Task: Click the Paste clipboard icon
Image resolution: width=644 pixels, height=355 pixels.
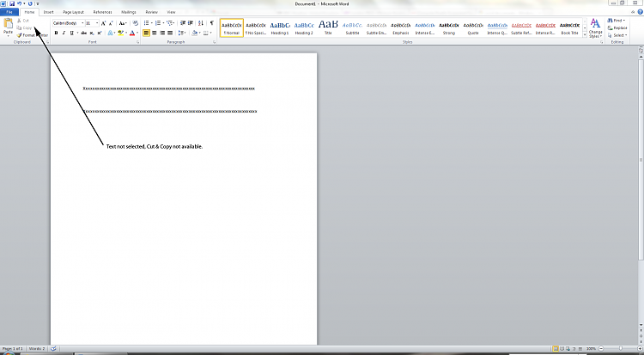Action: pyautogui.click(x=8, y=23)
